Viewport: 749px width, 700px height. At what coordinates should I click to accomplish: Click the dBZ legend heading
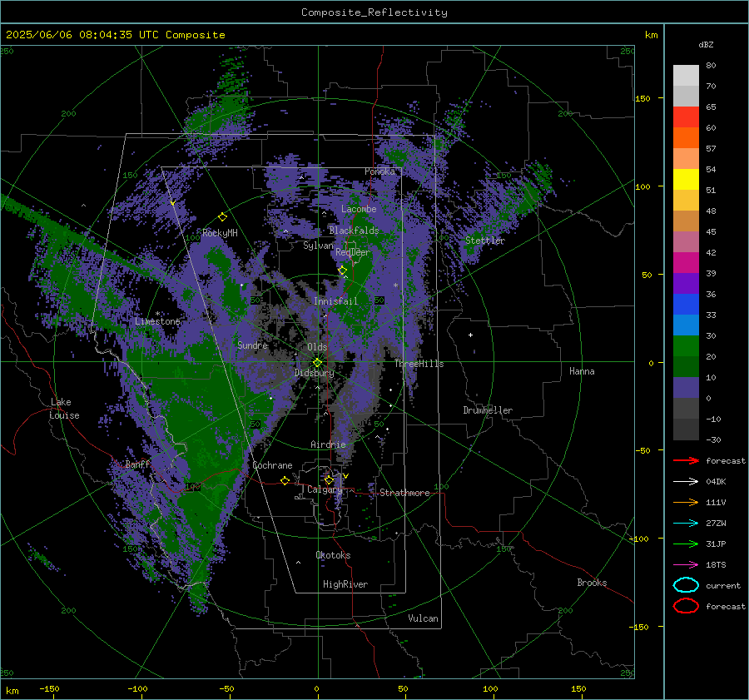pyautogui.click(x=706, y=44)
